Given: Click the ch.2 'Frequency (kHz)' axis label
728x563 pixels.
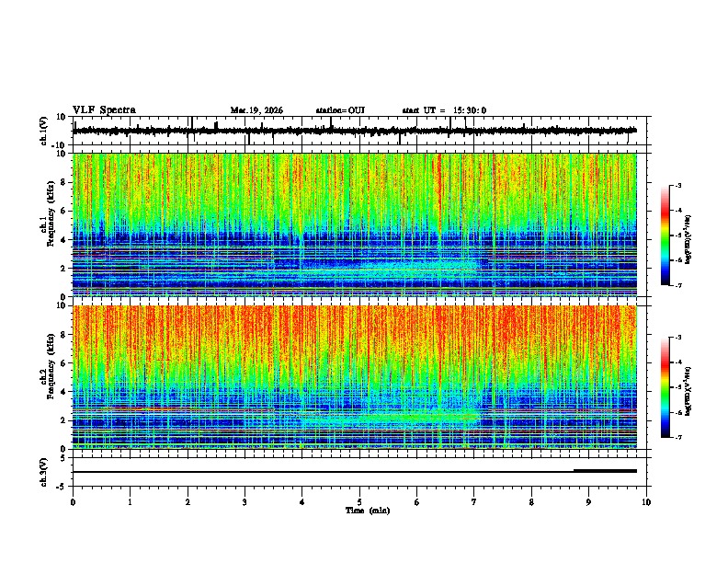Looking at the screenshot, I should (x=51, y=366).
